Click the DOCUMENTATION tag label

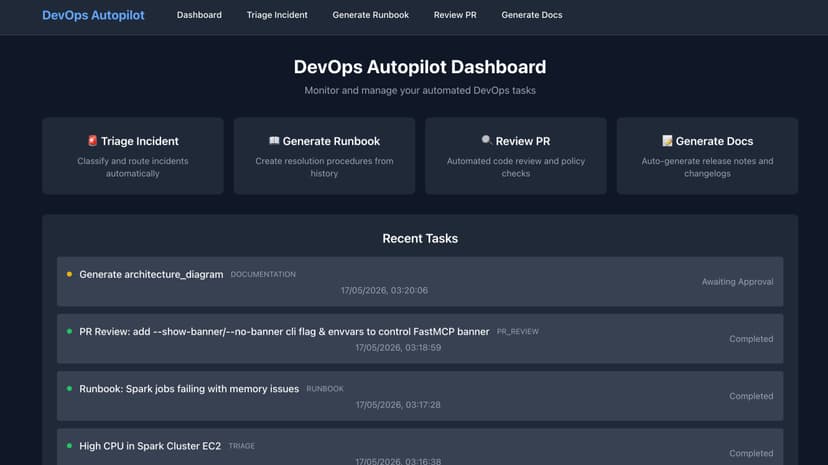263,274
